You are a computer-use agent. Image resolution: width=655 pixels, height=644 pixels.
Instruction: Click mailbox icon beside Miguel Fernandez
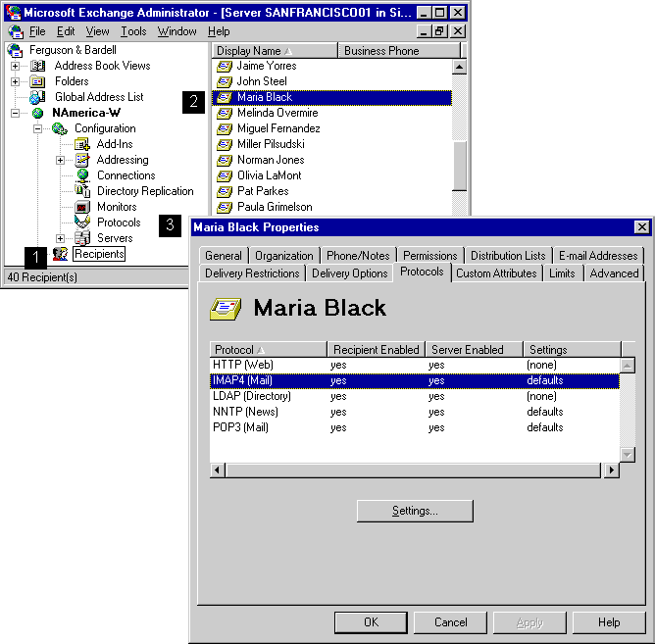coord(225,128)
